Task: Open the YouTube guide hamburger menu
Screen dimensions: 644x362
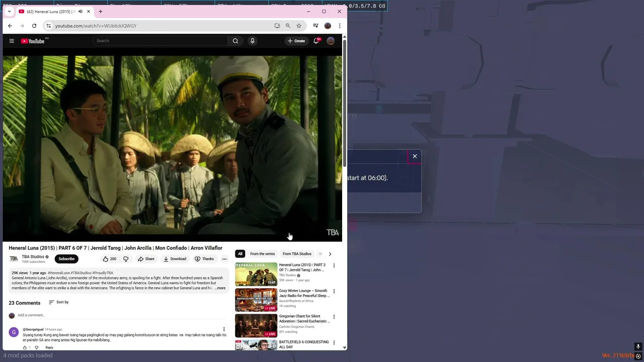Action: pos(12,41)
